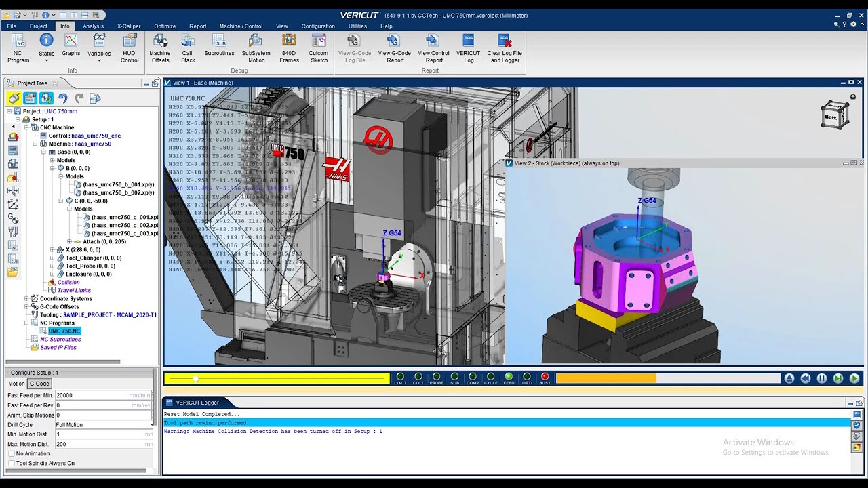The width and height of the screenshot is (868, 488).
Task: Open SubSystem Motion tool
Action: point(256,48)
